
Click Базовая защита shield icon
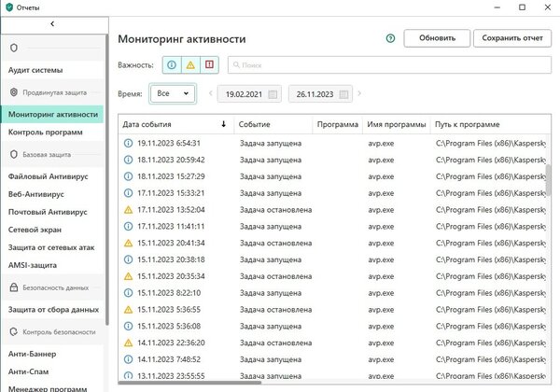(14, 155)
